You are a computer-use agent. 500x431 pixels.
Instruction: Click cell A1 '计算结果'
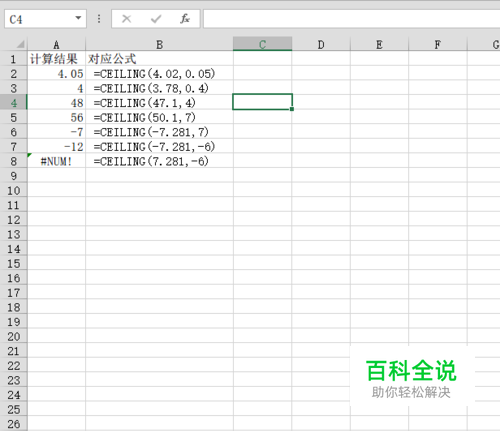pos(56,59)
